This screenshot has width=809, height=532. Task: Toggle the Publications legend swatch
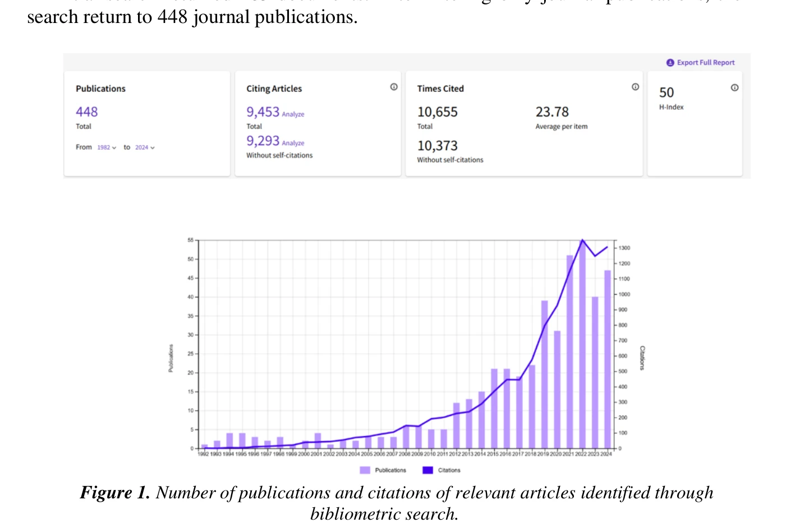click(365, 470)
